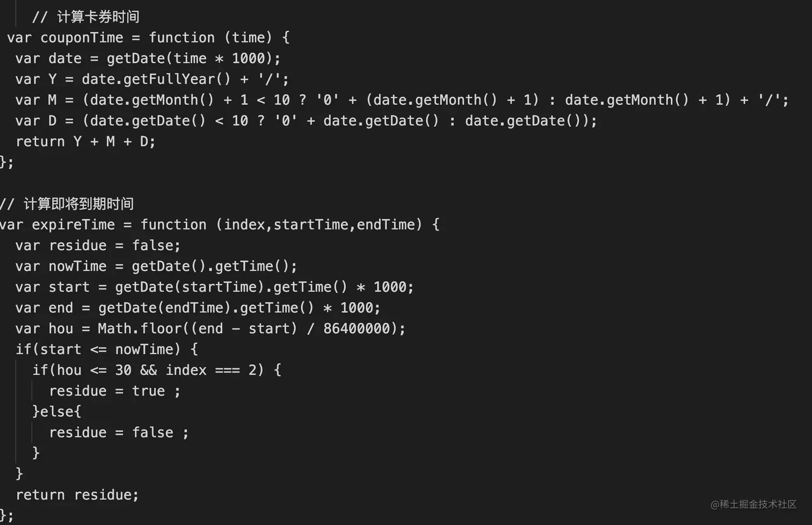Image resolution: width=812 pixels, height=525 pixels.
Task: Click the 'residue = false ;' line inside else
Action: coord(118,433)
